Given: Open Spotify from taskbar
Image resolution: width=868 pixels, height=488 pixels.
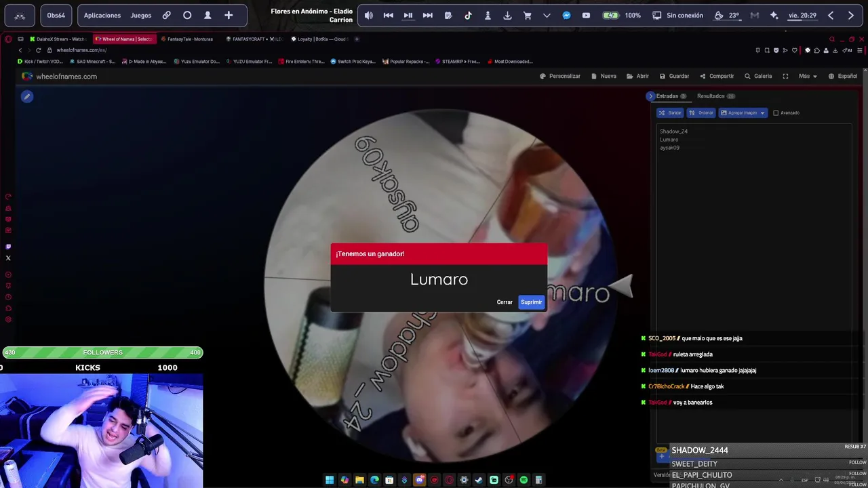Looking at the screenshot, I should click(x=524, y=480).
